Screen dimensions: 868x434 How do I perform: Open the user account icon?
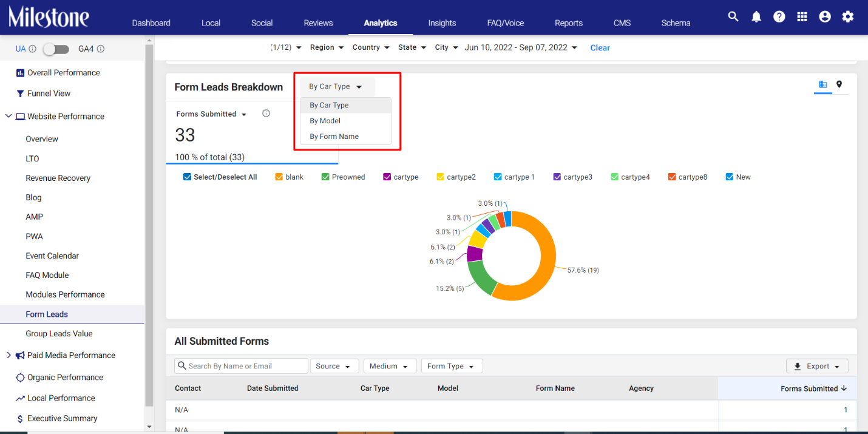tap(825, 17)
